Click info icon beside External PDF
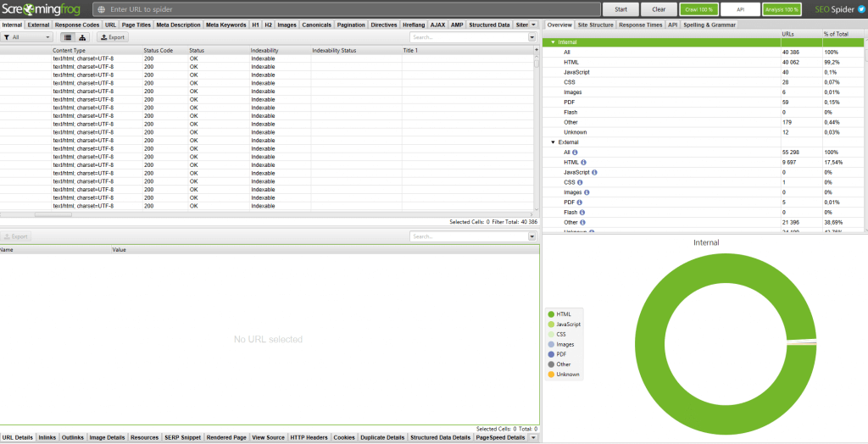The width and height of the screenshot is (868, 444). [579, 203]
